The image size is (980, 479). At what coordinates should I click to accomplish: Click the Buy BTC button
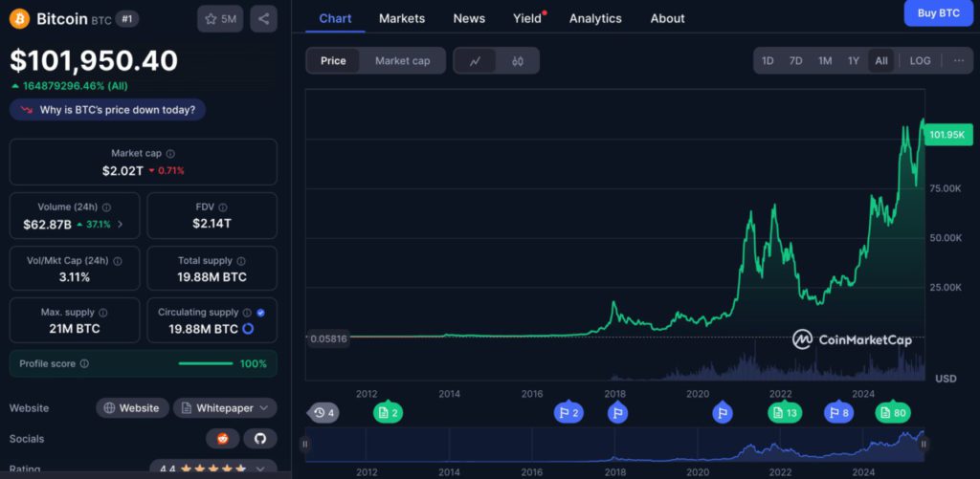(938, 12)
